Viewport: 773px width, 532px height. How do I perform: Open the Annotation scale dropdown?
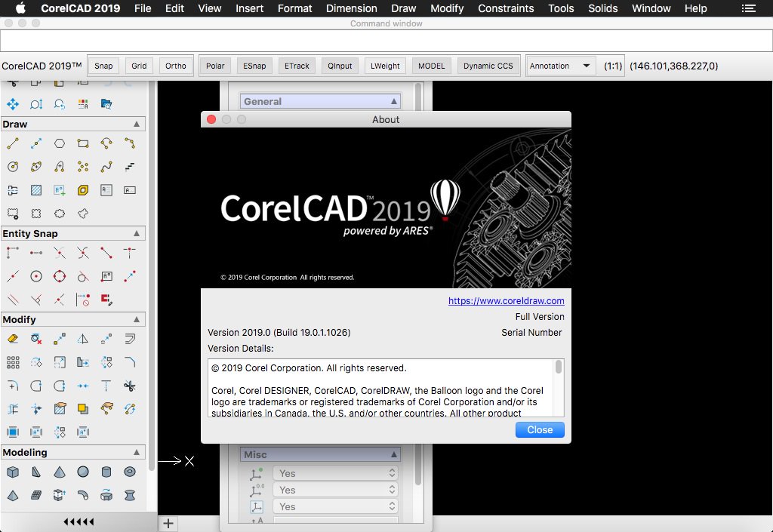click(559, 66)
